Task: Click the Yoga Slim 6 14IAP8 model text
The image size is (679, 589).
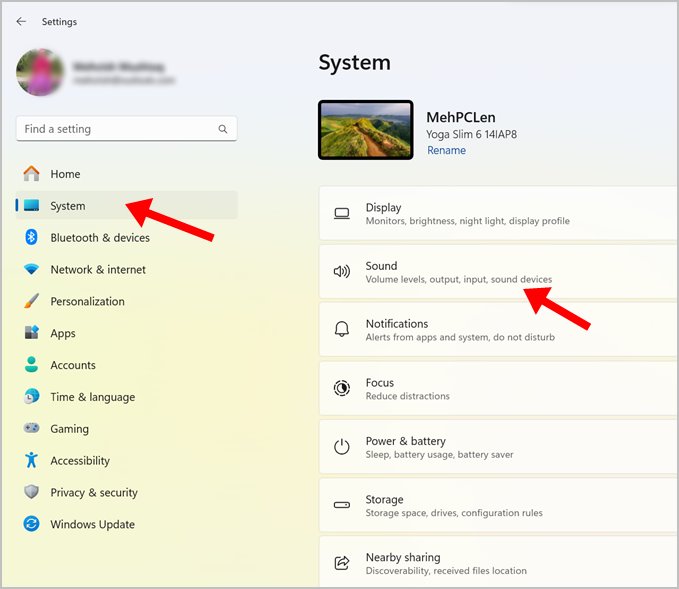Action: [471, 134]
